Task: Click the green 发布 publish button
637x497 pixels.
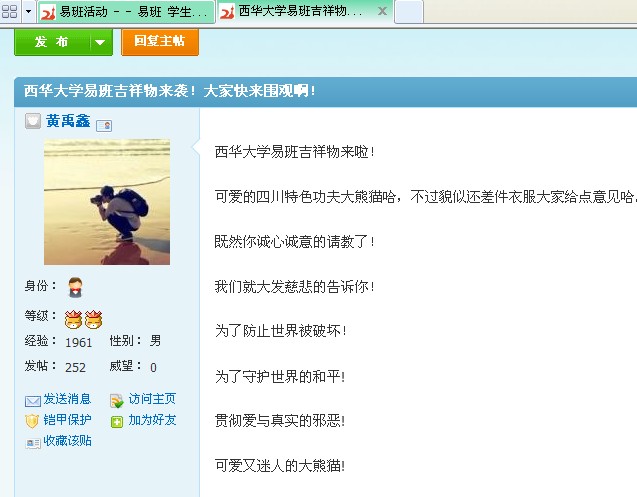Action: [x=51, y=41]
